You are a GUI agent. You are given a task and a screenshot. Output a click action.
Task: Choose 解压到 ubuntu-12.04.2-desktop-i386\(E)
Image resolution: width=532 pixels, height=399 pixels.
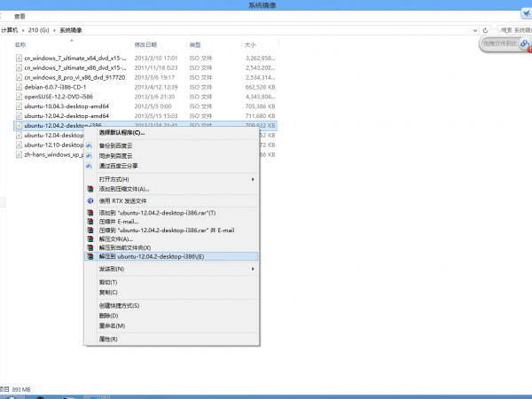tap(151, 256)
